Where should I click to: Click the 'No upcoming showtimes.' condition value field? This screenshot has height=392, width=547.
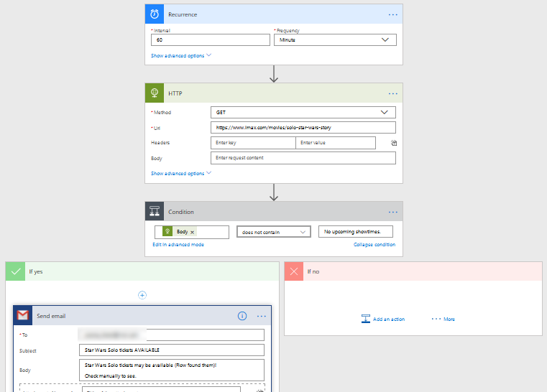pyautogui.click(x=356, y=232)
